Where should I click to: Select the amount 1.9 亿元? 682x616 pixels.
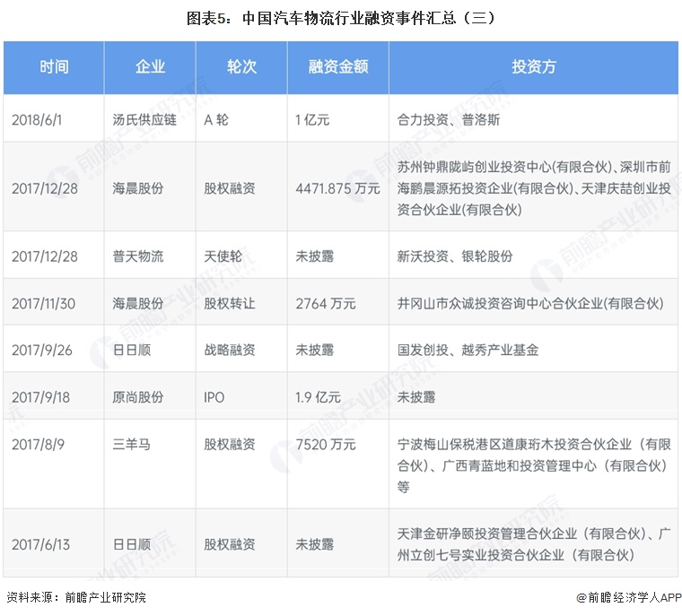click(x=318, y=397)
